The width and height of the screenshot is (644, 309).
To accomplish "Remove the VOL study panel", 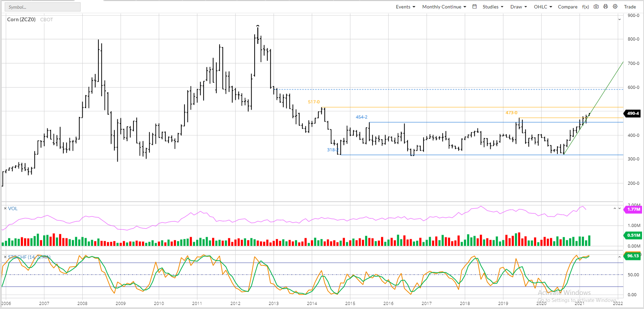I will click(x=5, y=208).
